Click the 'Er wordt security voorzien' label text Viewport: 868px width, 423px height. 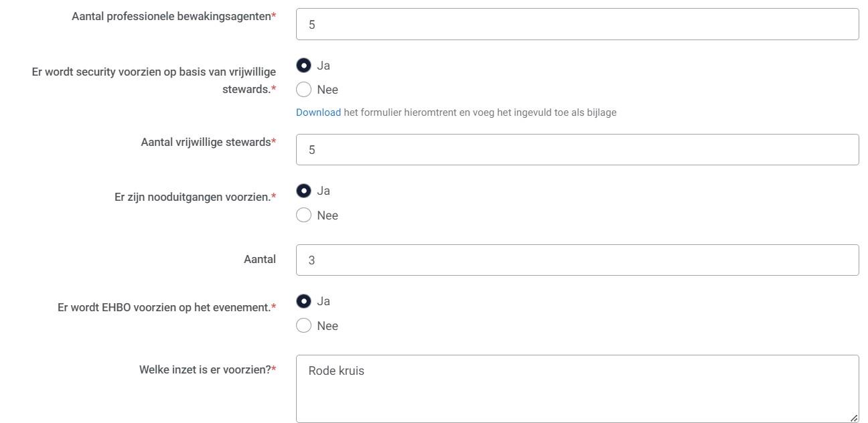click(153, 72)
